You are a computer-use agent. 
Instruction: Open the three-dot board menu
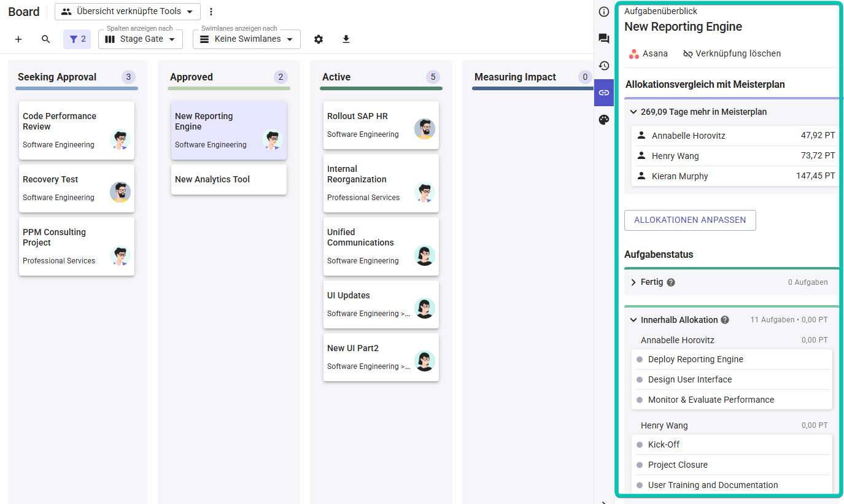tap(211, 11)
